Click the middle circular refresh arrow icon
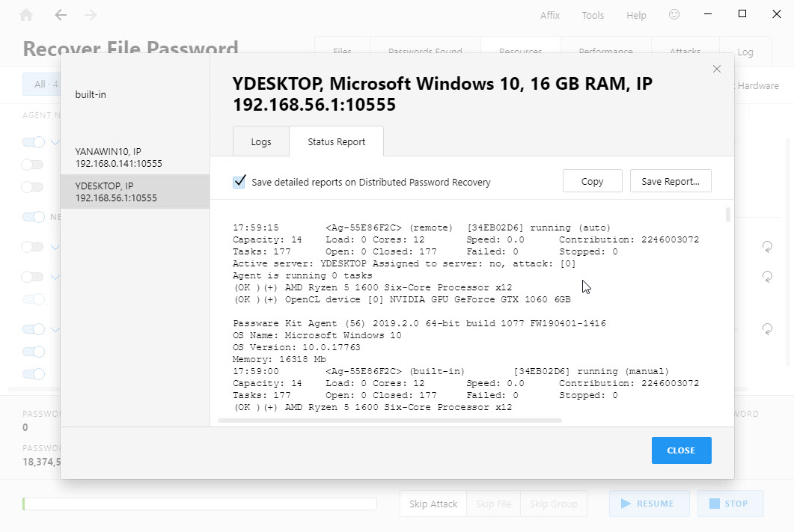Viewport: 794px width, 532px height. [x=767, y=277]
